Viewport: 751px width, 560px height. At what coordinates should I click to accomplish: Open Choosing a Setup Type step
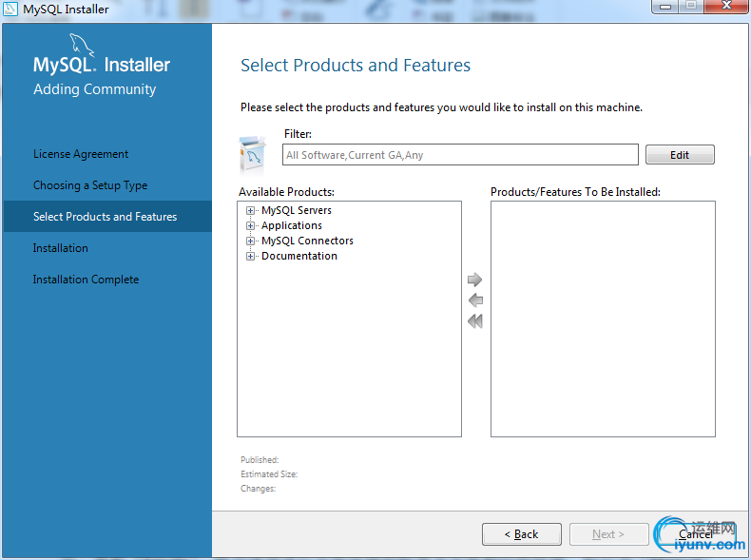pyautogui.click(x=90, y=185)
